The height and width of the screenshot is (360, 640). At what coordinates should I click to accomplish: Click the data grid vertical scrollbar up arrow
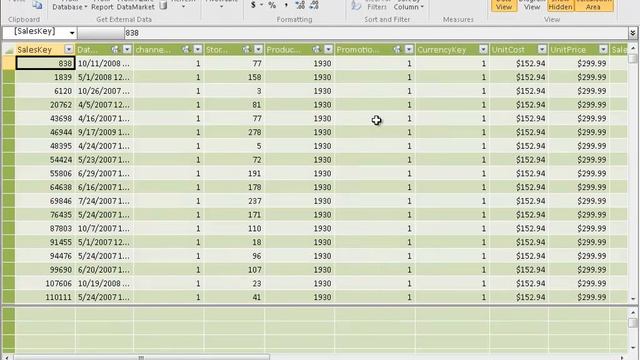click(633, 48)
